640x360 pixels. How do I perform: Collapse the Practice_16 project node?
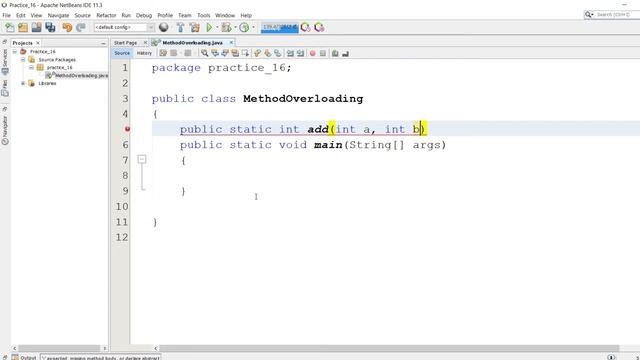[x=15, y=52]
